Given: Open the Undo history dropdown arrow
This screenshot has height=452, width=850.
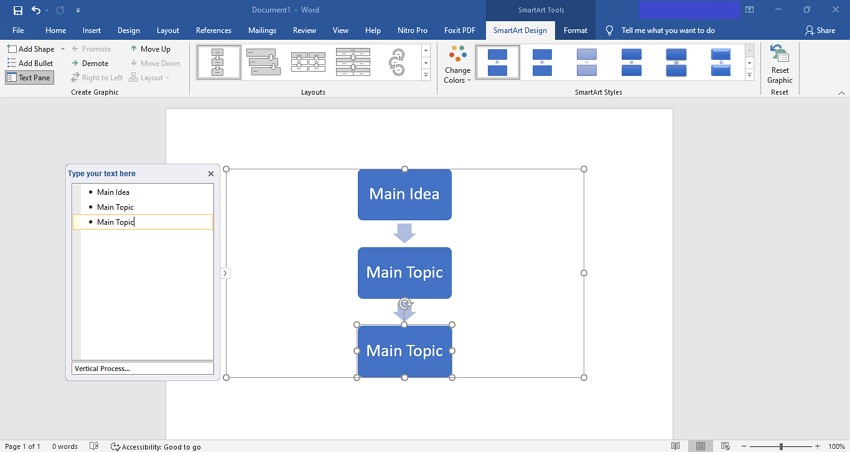Looking at the screenshot, I should [47, 10].
